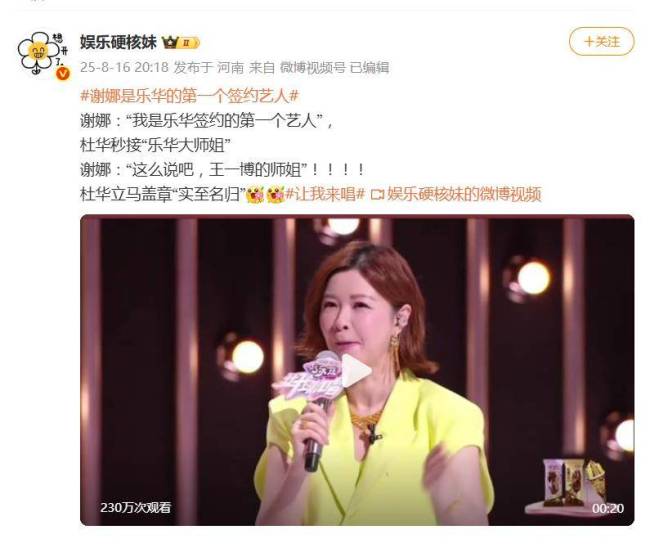Open the video thumbnail of woman in yellow
Image resolution: width=650 pixels, height=557 pixels.
357,370
